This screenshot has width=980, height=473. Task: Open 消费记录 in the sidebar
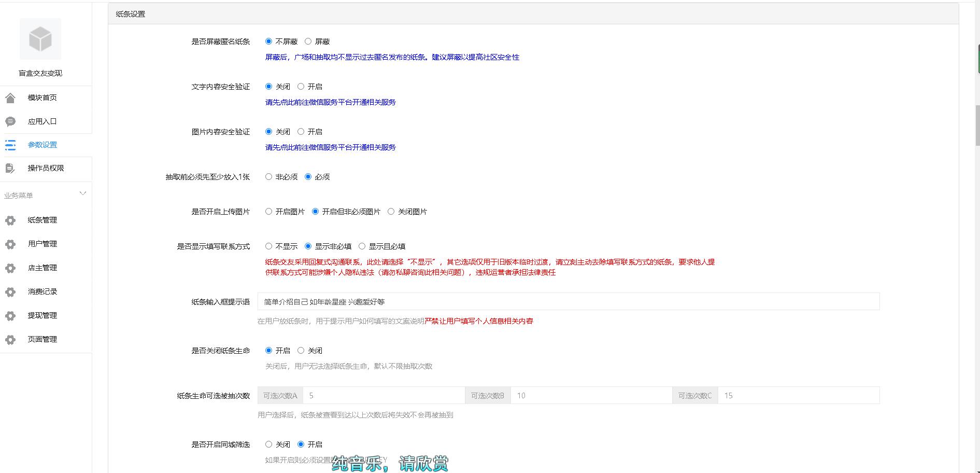click(x=42, y=291)
